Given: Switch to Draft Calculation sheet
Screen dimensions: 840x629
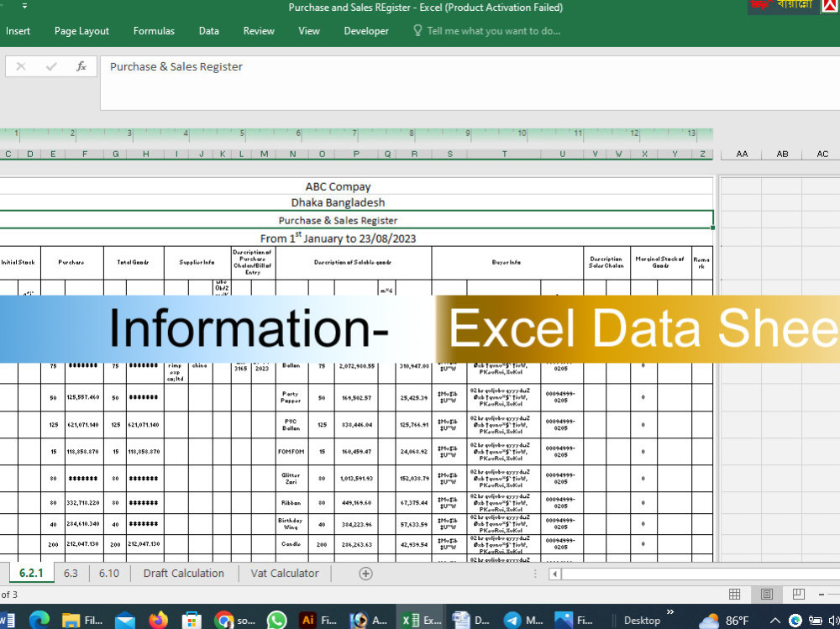Looking at the screenshot, I should pos(184,573).
